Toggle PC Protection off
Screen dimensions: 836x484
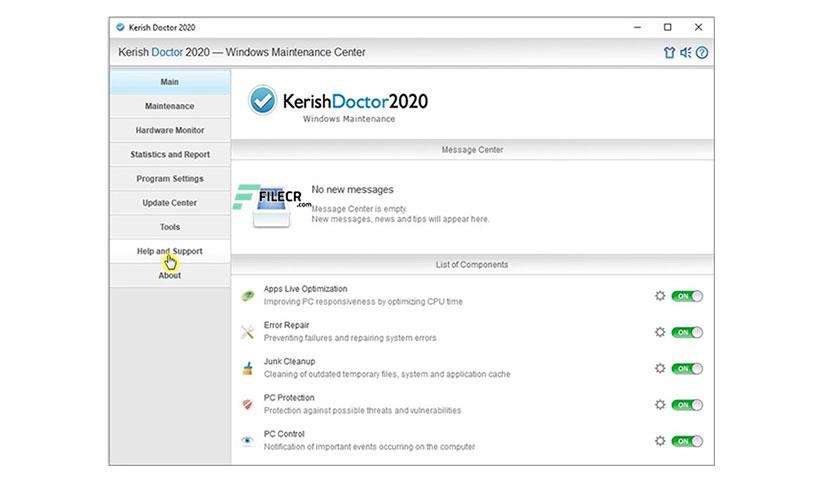click(687, 405)
